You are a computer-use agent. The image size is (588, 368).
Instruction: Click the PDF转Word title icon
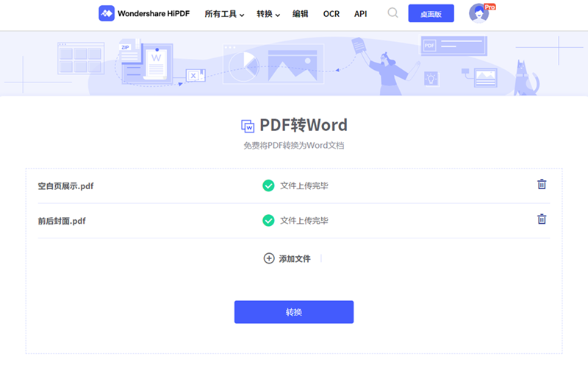[x=248, y=126]
